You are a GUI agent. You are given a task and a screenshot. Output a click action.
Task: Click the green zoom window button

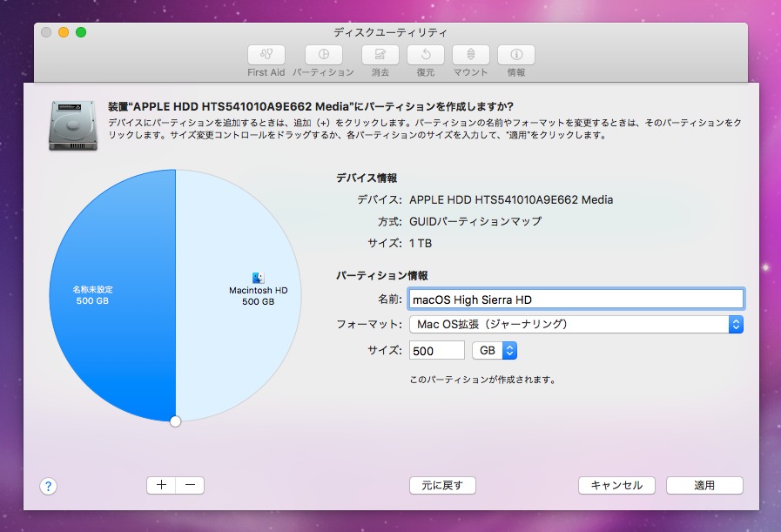click(x=81, y=32)
